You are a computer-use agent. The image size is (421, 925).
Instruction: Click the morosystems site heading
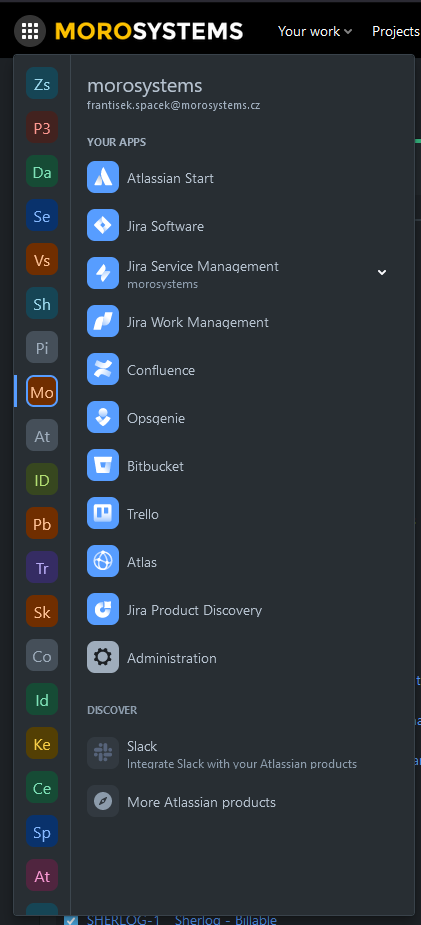(x=144, y=86)
